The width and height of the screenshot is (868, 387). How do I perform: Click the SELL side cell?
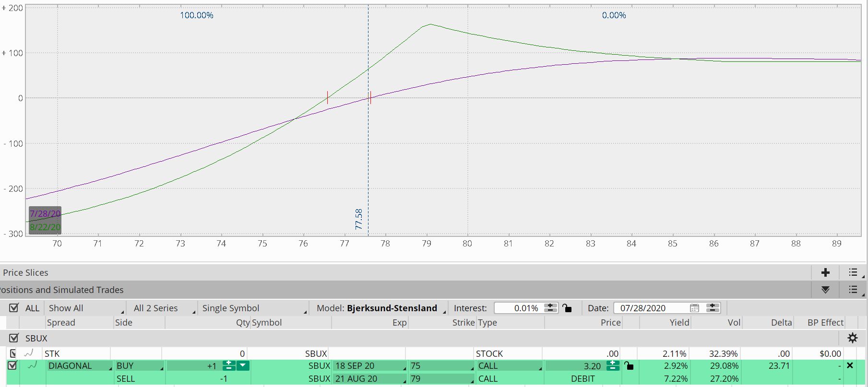click(x=126, y=379)
